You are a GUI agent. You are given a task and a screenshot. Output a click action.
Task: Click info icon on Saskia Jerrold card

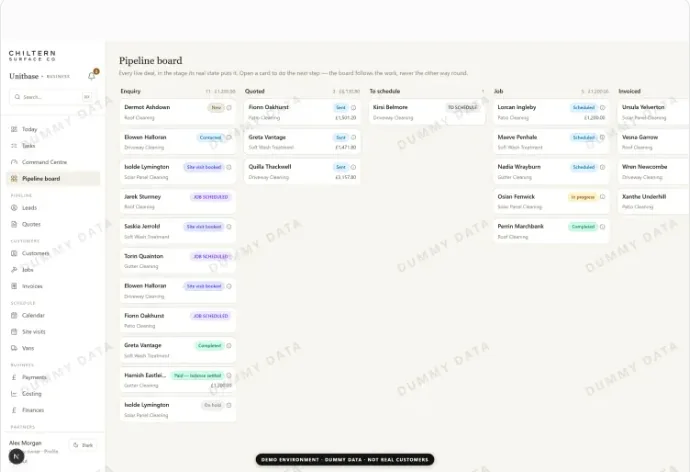coord(229,227)
